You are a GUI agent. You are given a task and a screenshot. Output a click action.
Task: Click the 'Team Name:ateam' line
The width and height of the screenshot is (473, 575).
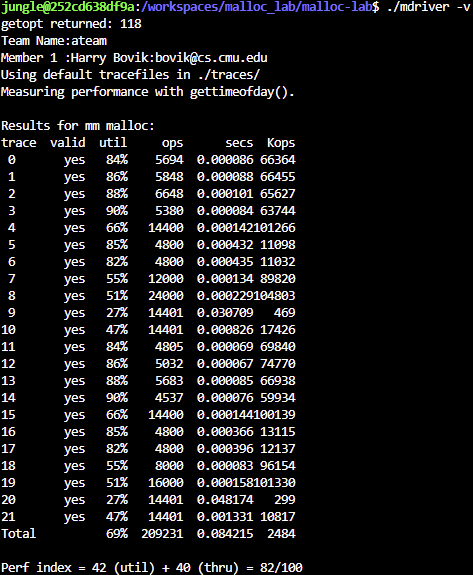click(x=54, y=41)
